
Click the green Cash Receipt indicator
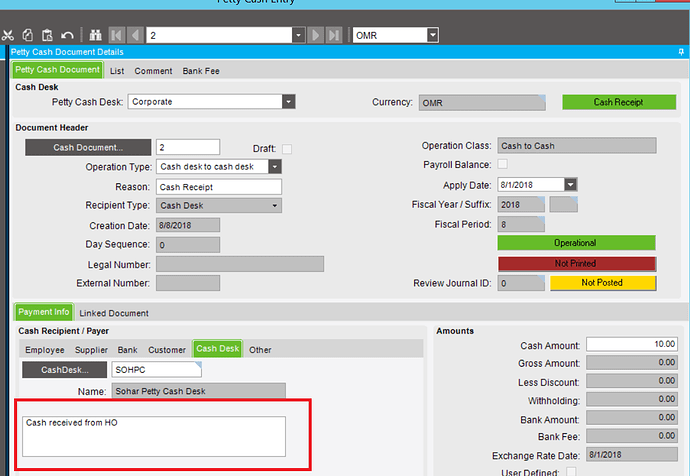click(619, 102)
